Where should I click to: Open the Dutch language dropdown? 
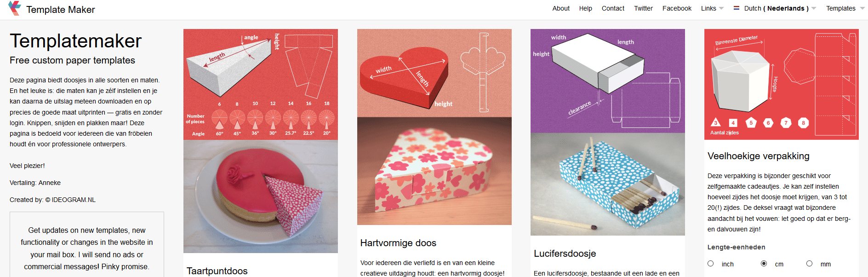pyautogui.click(x=775, y=8)
